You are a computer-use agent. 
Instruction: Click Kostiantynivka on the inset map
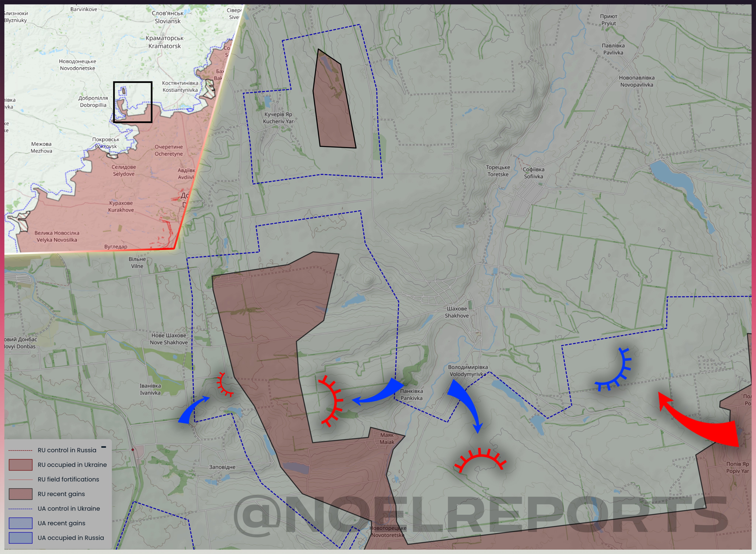180,86
